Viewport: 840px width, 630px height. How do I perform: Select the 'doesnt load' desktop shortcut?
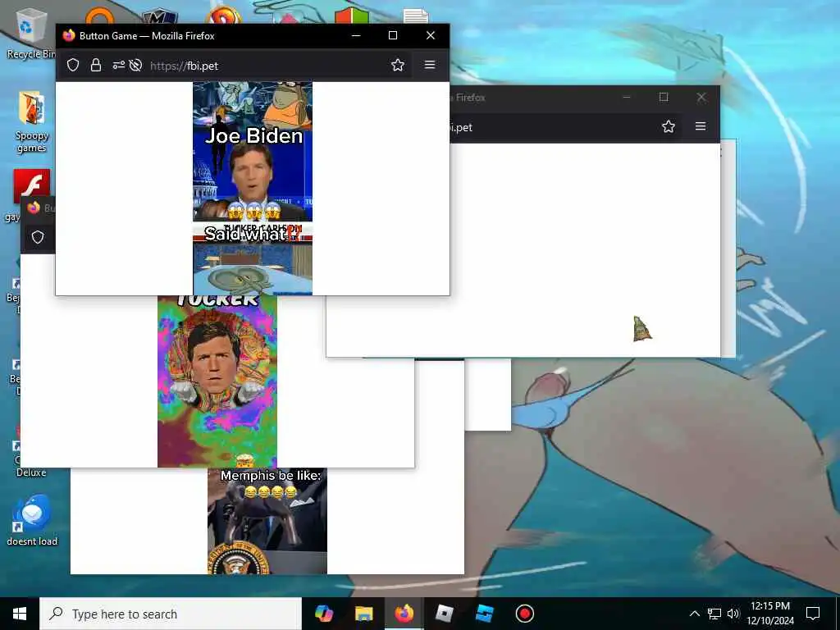click(32, 521)
